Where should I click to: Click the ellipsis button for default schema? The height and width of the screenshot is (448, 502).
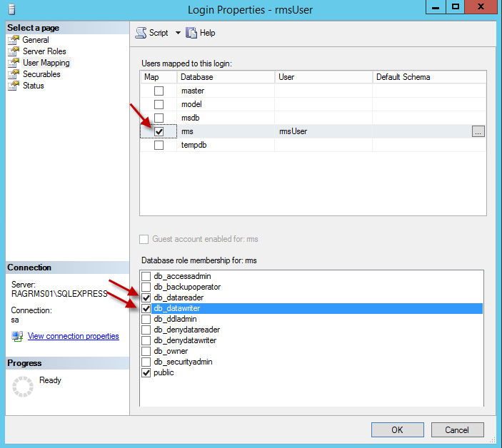click(478, 131)
